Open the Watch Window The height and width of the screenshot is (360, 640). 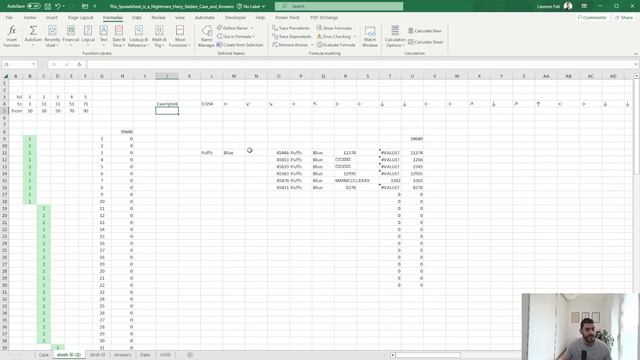click(x=370, y=36)
